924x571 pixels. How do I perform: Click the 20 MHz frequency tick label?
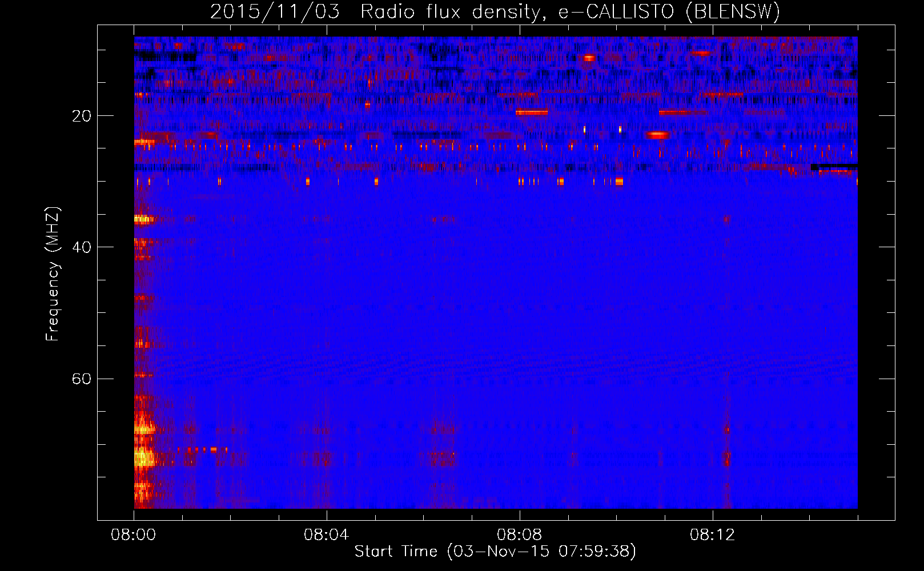(82, 116)
